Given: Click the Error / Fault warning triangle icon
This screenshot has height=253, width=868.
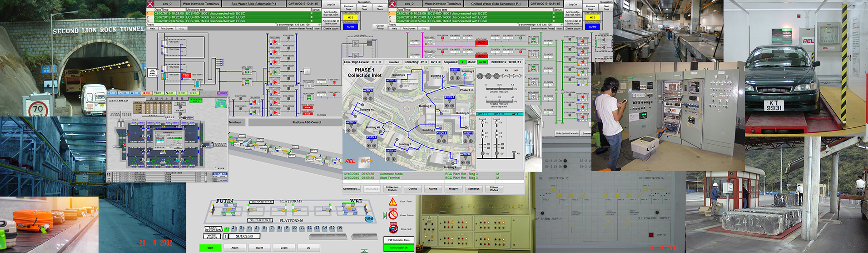Looking at the screenshot, I should tap(393, 201).
